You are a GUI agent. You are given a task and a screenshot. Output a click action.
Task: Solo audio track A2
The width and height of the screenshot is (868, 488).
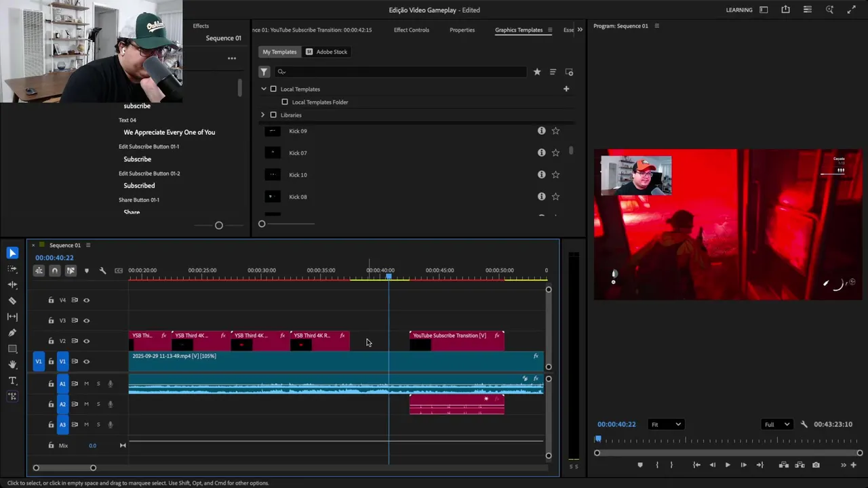point(98,404)
